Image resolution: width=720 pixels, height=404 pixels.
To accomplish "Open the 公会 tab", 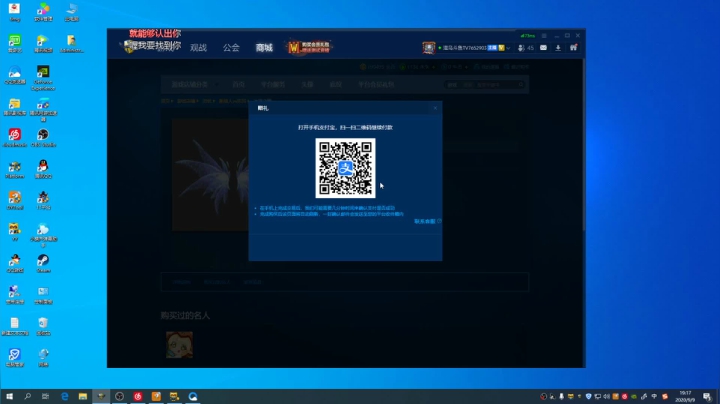I will tap(231, 48).
